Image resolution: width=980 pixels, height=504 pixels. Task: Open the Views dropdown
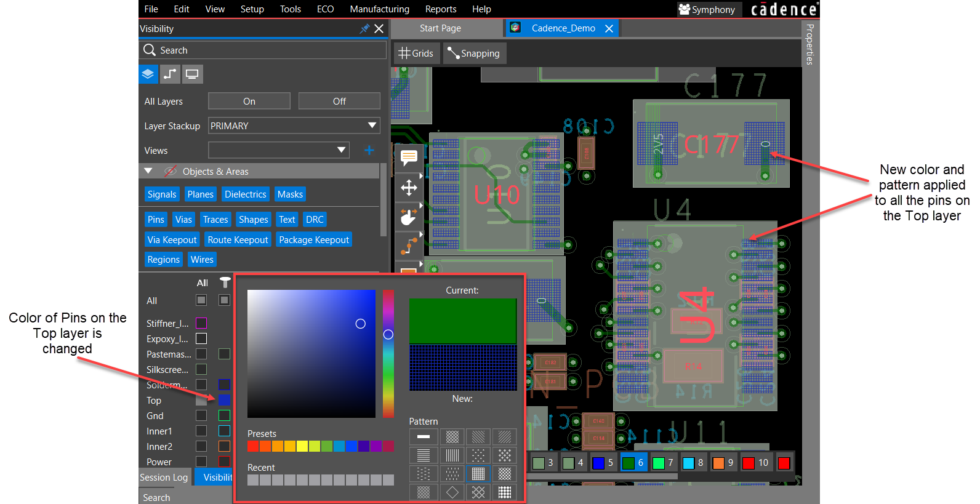pyautogui.click(x=279, y=150)
